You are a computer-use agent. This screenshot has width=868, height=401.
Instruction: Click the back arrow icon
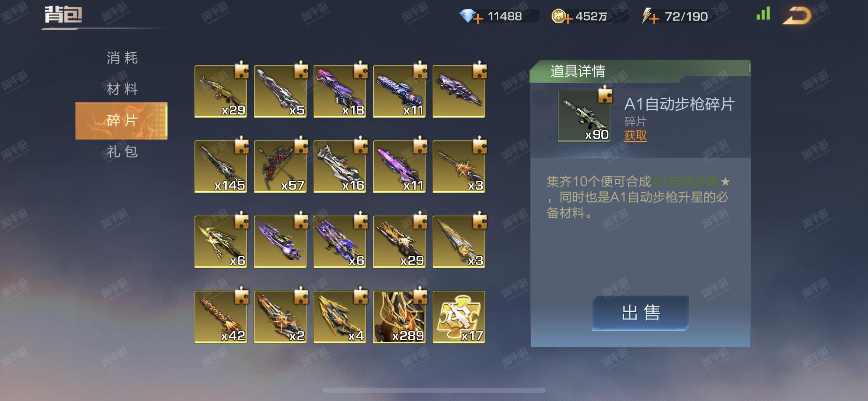pos(797,16)
